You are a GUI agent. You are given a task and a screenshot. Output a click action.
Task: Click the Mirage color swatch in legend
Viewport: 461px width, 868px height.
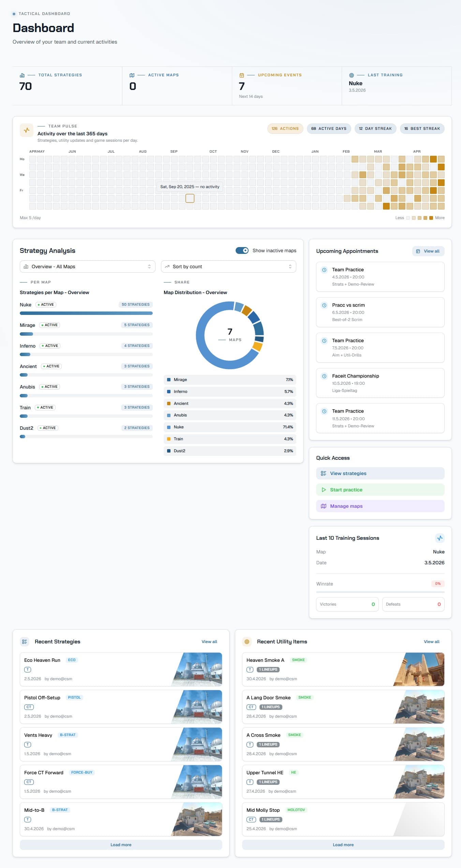(169, 380)
